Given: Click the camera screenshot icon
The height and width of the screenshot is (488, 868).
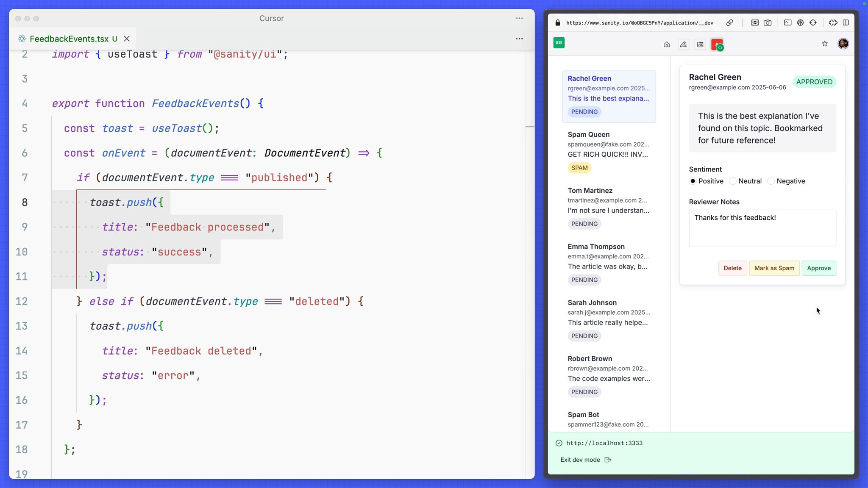Looking at the screenshot, I should (768, 23).
